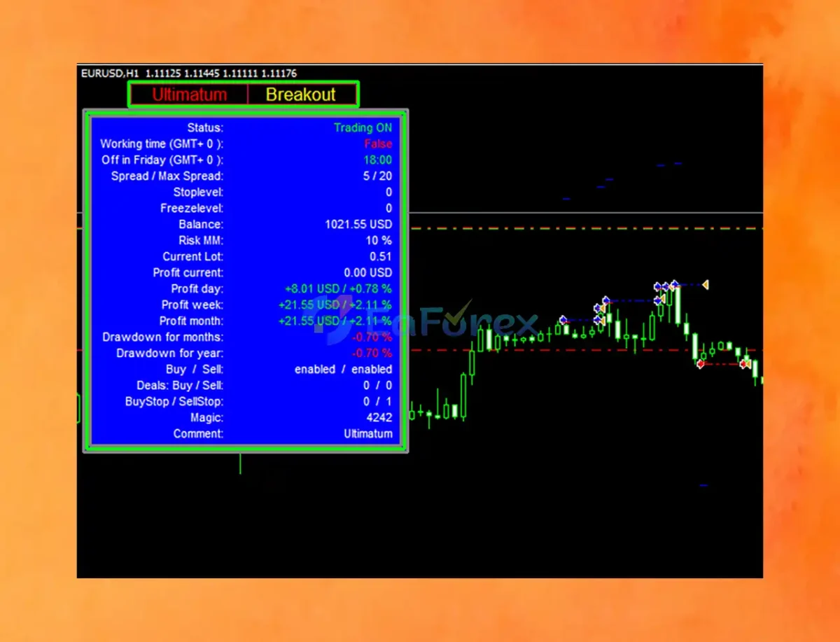The image size is (840, 642).
Task: Click the 'Current Lot:' label
Action: [x=193, y=256]
